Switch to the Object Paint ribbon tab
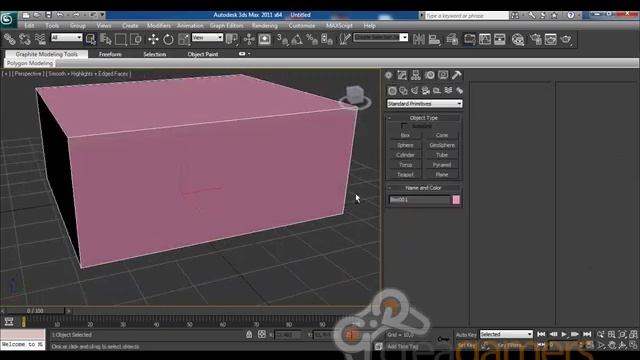The width and height of the screenshot is (640, 360). 203,54
